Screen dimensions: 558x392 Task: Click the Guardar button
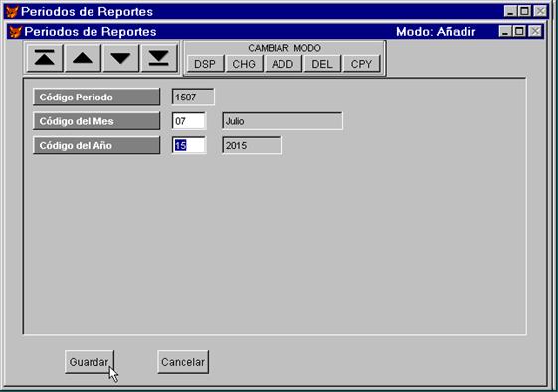click(x=90, y=362)
